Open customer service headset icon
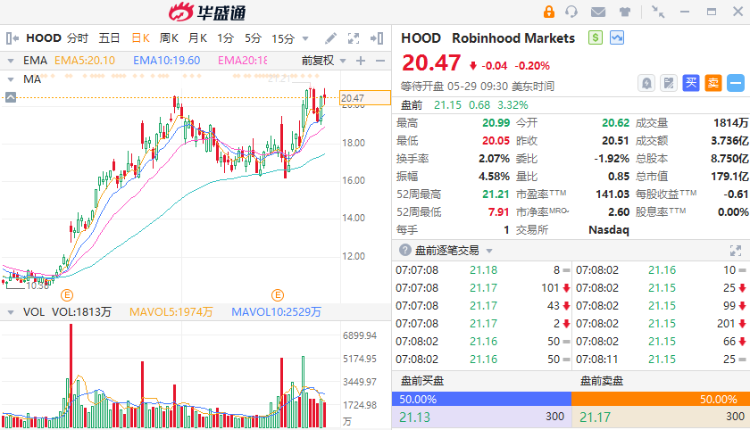This screenshot has width=750, height=430. tap(571, 11)
